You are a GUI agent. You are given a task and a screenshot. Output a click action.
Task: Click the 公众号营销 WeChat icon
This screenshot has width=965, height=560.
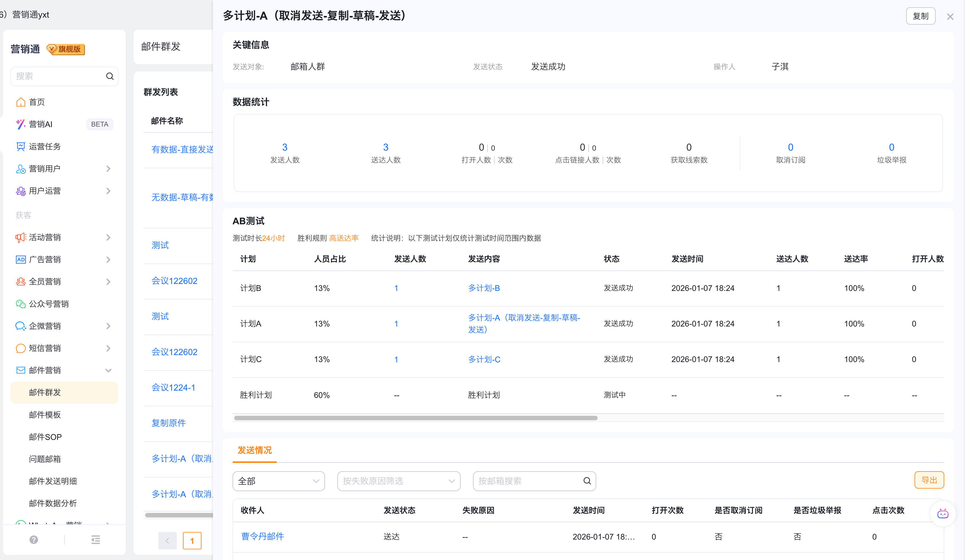[x=21, y=304]
